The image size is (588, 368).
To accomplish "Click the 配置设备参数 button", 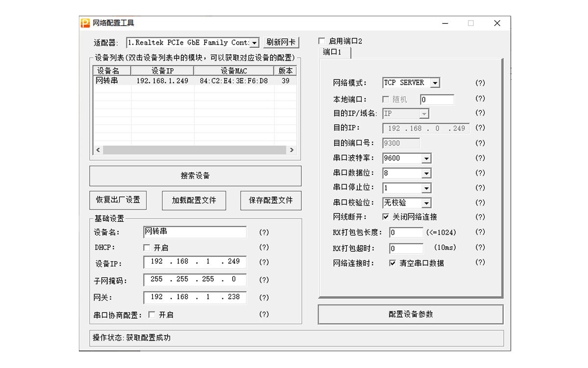I will [411, 315].
